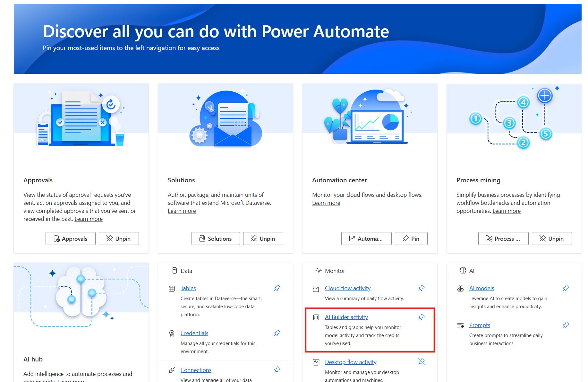The image size is (588, 382).
Task: Click the Solutions card illustration
Action: click(226, 118)
